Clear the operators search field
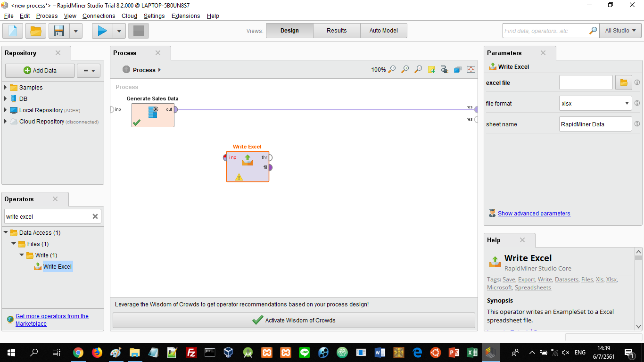Viewport: 644px width, 362px height. [95, 216]
